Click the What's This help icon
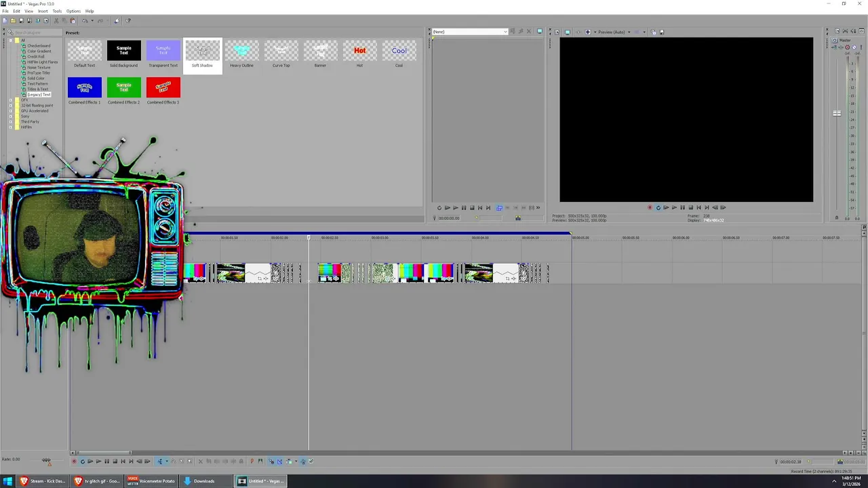This screenshot has width=868, height=488. tap(128, 20)
